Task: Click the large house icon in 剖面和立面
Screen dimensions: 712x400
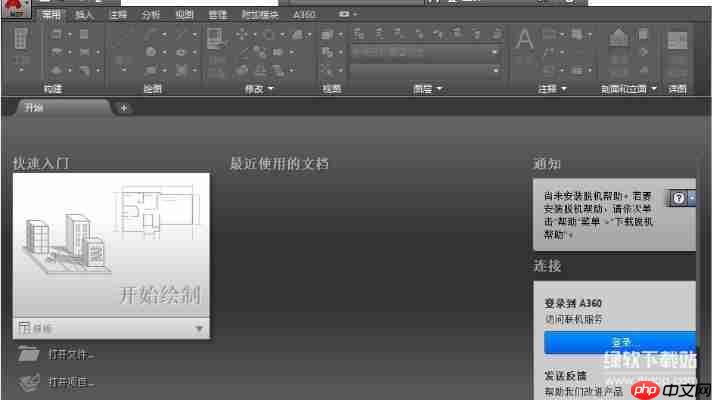Action: 618,37
